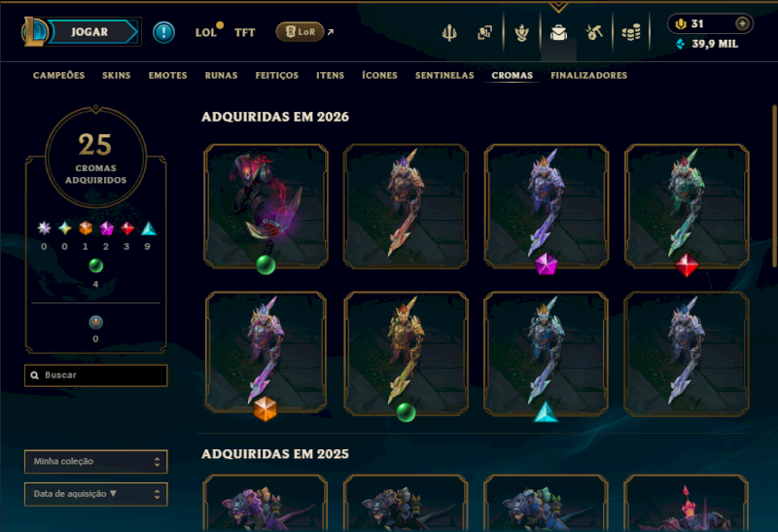Click the Buscar search field
778x532 pixels.
(95, 375)
